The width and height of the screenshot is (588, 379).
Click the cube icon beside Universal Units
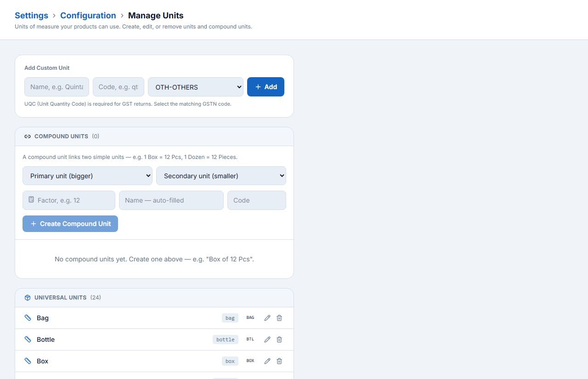(x=28, y=298)
